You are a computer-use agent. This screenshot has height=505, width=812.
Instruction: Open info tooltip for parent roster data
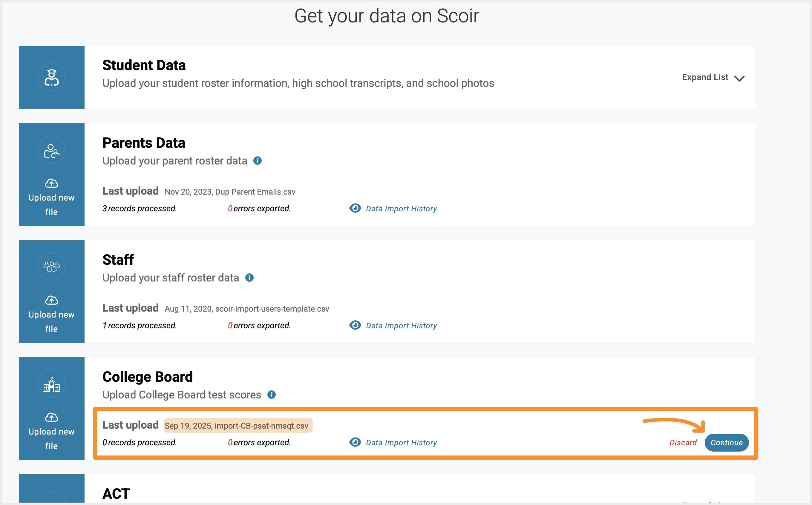click(258, 161)
